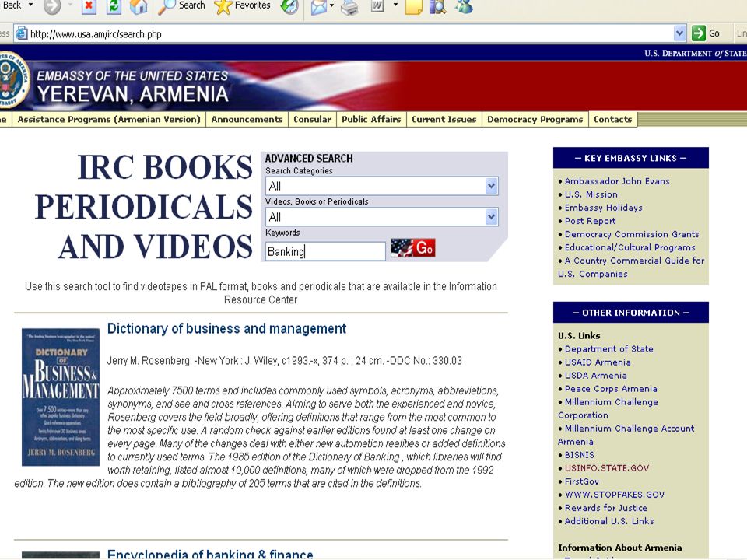Click the Messenger people icon
747x560 pixels.
point(464,6)
